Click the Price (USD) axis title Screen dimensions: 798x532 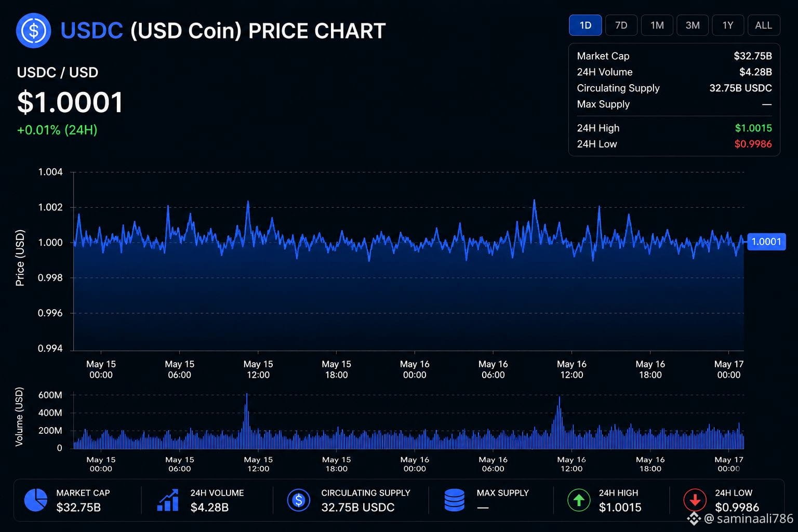click(x=20, y=258)
